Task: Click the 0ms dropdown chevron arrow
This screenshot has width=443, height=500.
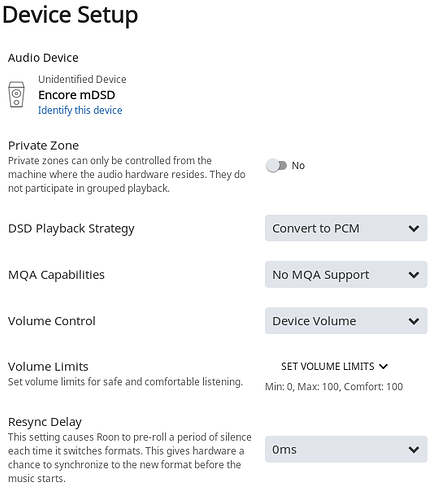Action: pos(414,450)
